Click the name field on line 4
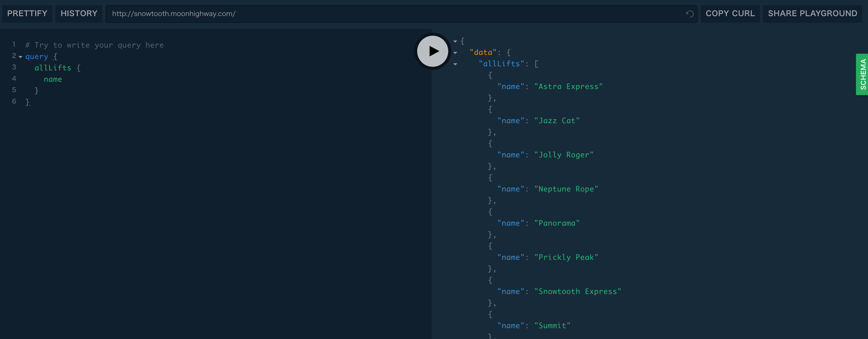Viewport: 868px width, 339px height. [53, 79]
